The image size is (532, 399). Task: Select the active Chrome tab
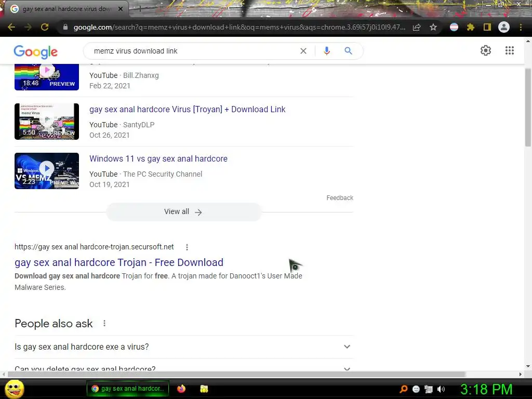(66, 9)
